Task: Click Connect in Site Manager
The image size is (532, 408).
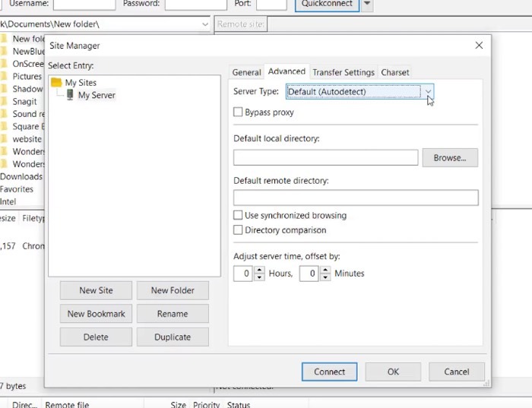Action: 329,372
